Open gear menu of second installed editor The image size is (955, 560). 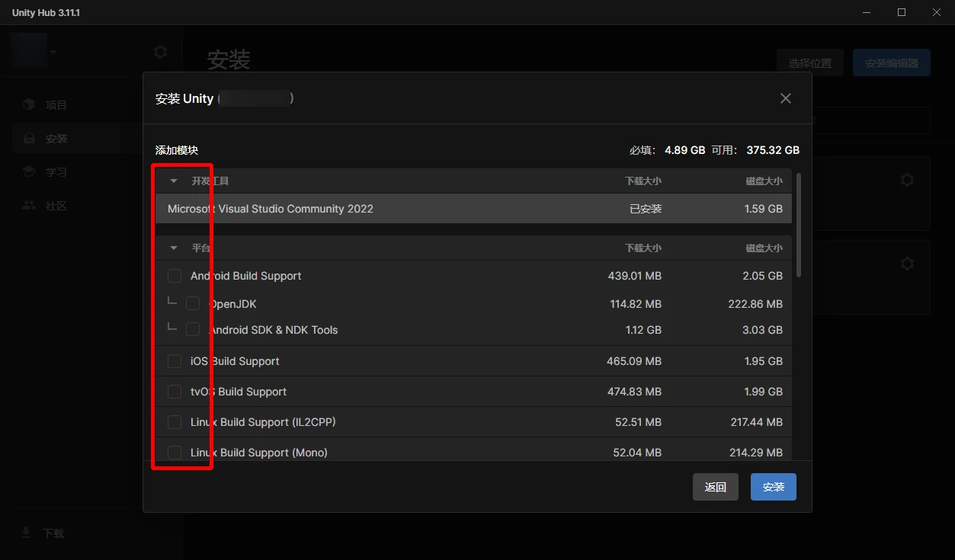(x=907, y=264)
